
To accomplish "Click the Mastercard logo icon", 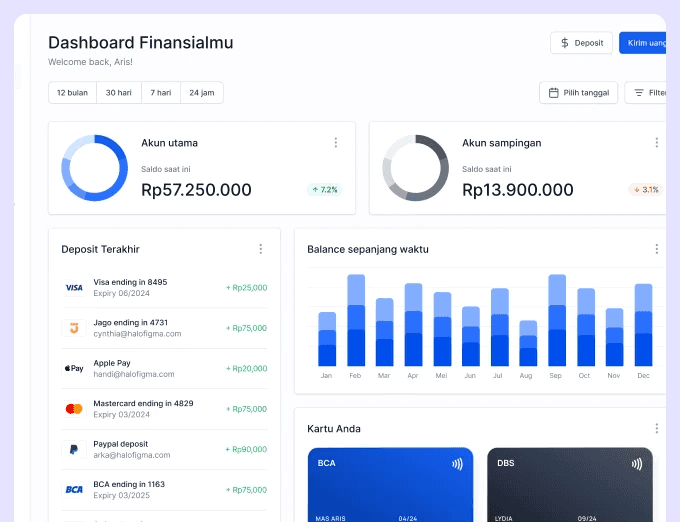I will (x=74, y=409).
